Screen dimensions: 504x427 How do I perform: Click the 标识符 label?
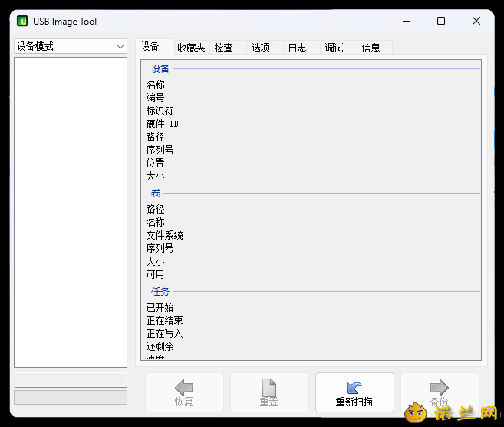coord(160,111)
